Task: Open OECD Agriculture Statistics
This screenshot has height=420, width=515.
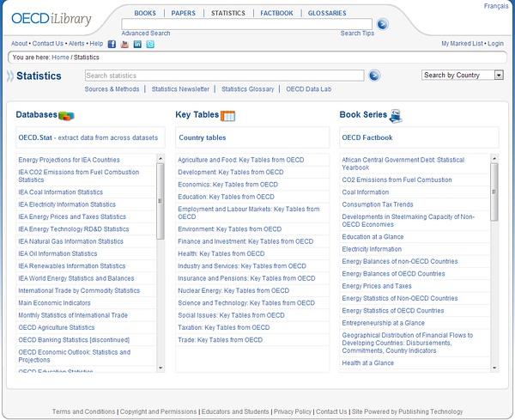Action: coord(57,327)
